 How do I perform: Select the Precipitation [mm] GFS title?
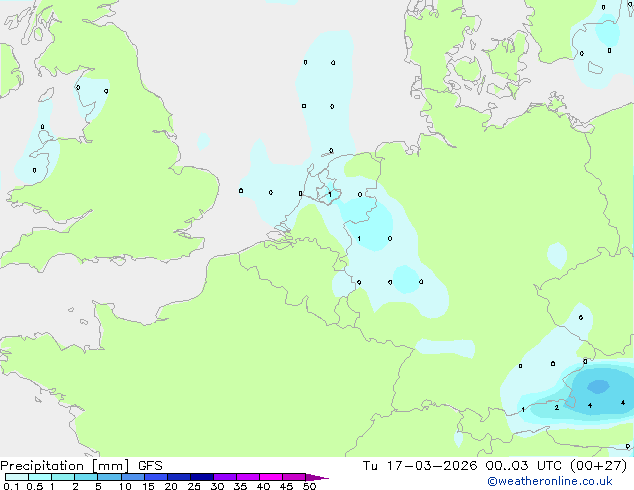click(x=81, y=466)
